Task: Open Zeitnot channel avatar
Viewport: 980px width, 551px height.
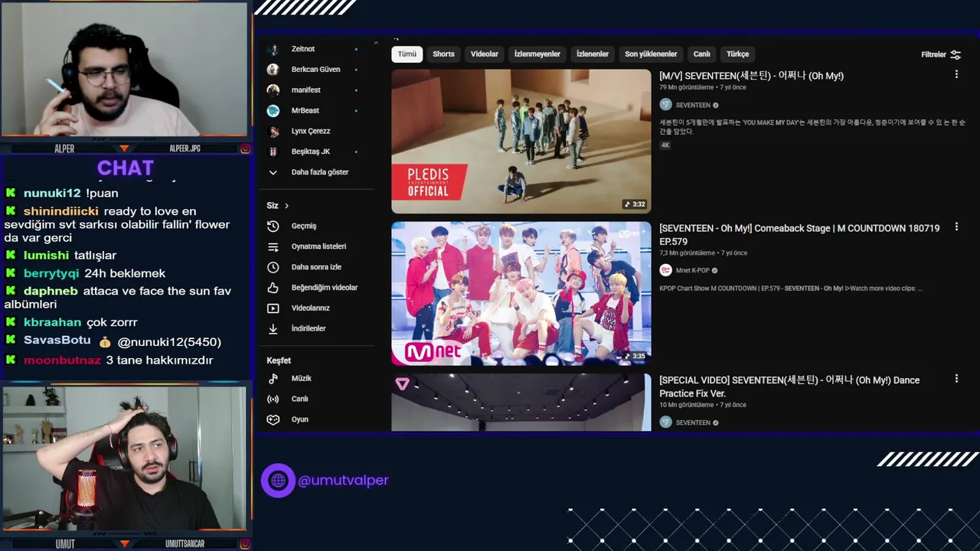Action: click(x=273, y=49)
